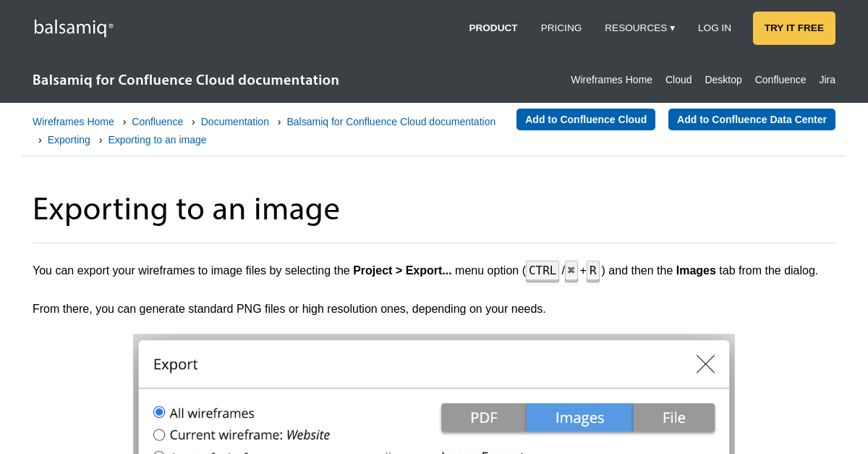Navigate to the Desktop docs link
Viewport: 868px width, 454px height.
pos(723,80)
